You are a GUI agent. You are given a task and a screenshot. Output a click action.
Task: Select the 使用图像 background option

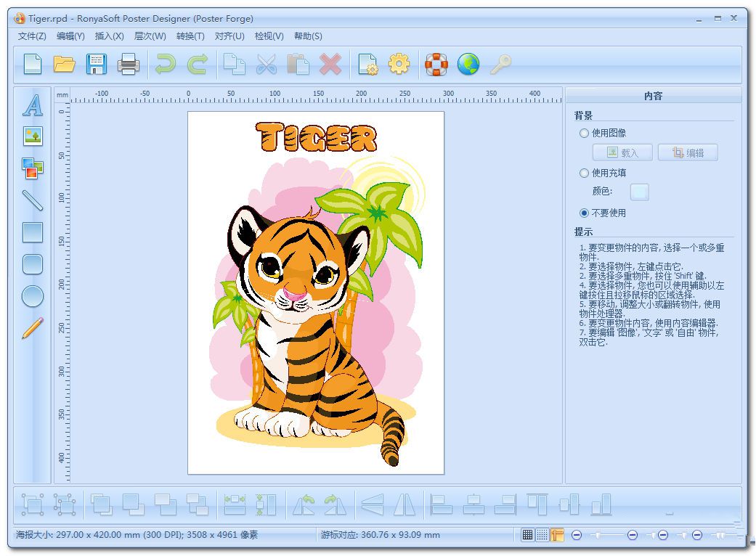(x=603, y=133)
